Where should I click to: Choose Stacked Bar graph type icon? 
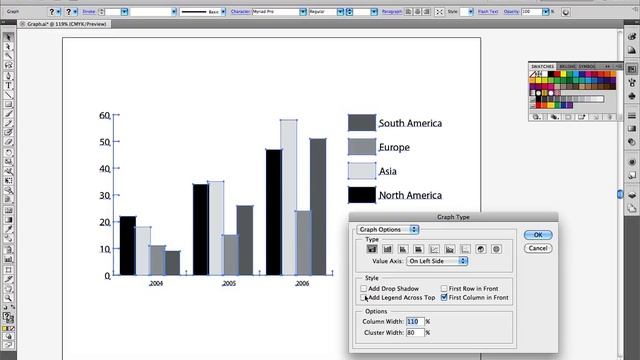click(x=418, y=249)
